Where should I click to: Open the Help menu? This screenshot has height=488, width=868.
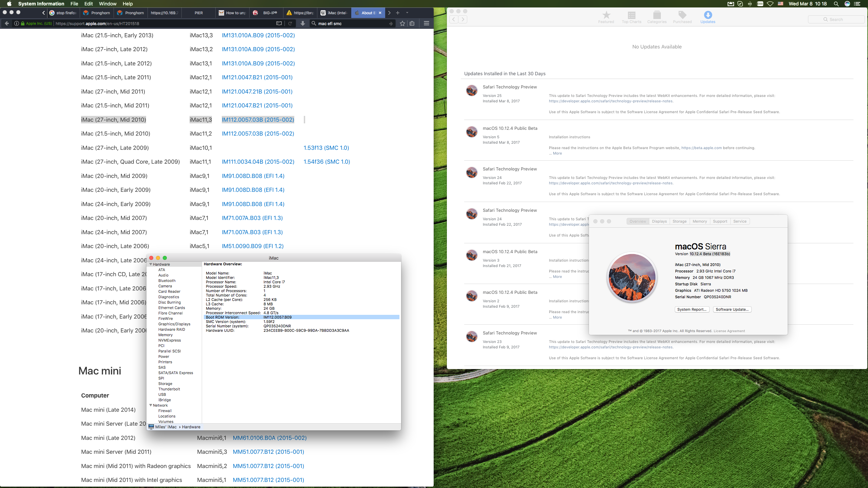click(127, 4)
